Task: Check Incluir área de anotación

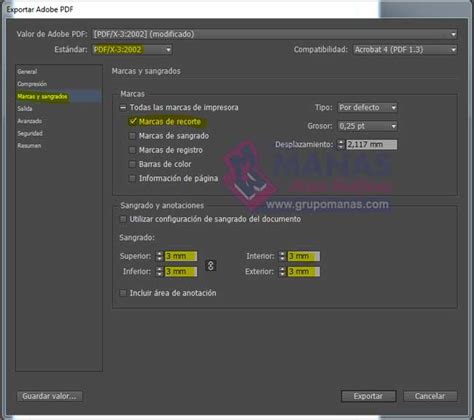Action: (x=123, y=293)
